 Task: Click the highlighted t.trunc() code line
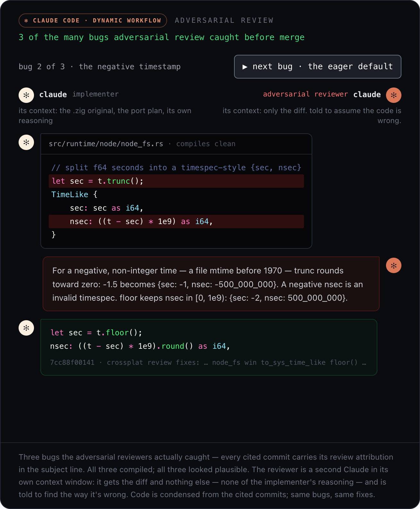click(x=176, y=181)
